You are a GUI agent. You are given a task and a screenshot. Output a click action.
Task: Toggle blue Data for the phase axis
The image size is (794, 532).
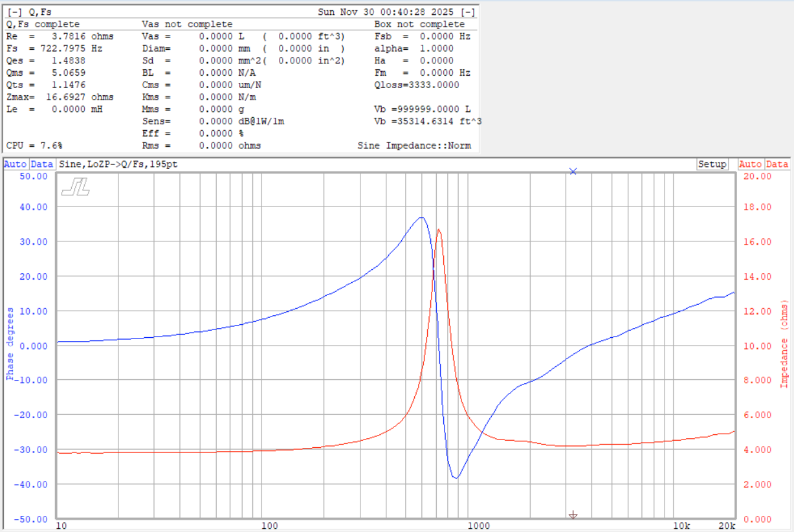[x=42, y=164]
